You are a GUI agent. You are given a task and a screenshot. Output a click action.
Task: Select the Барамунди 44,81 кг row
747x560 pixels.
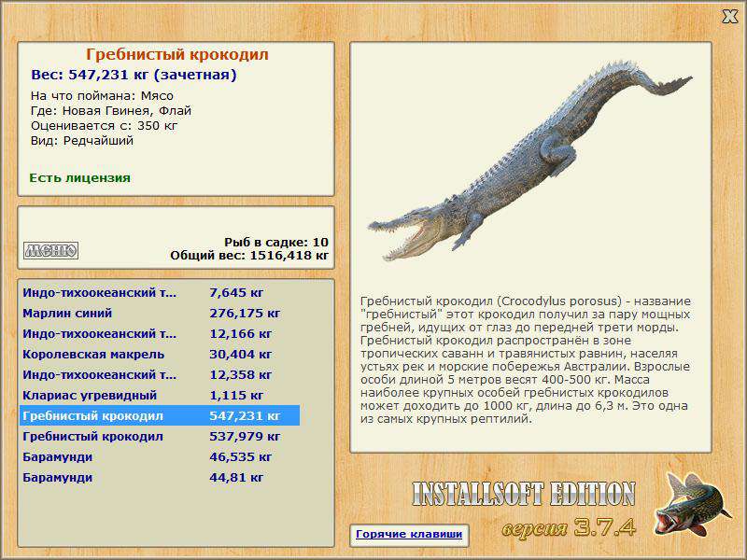click(160, 477)
